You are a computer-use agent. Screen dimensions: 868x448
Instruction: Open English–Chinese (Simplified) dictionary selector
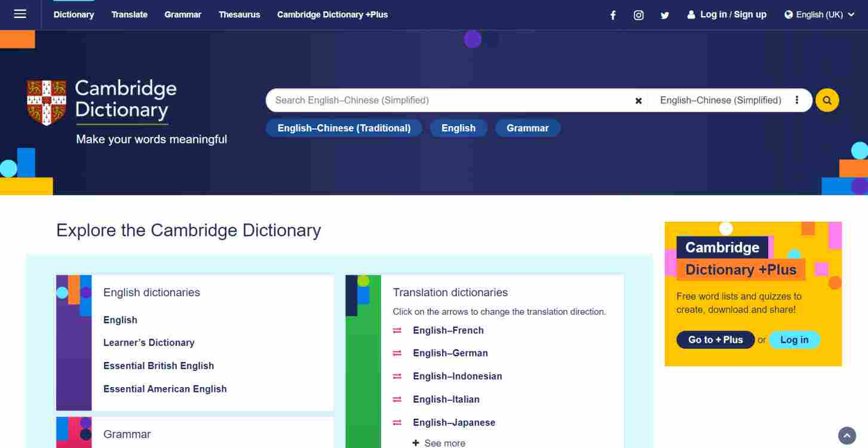[x=720, y=100]
